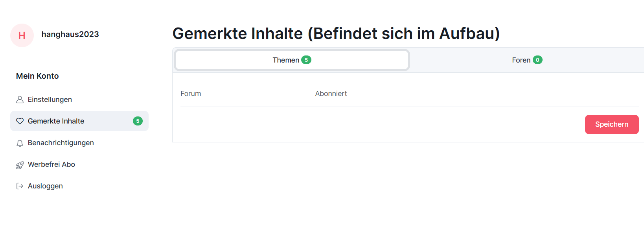
Task: Switch to the Themen tab
Action: [x=286, y=60]
